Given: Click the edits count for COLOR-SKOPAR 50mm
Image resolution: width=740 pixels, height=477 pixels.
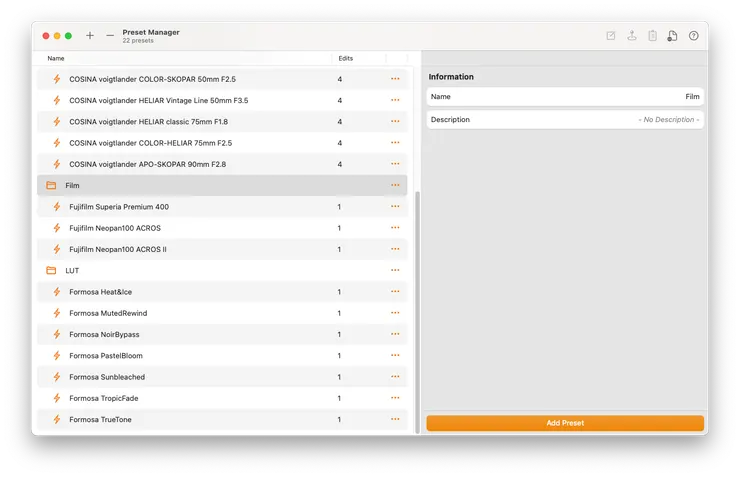Looking at the screenshot, I should coord(339,79).
